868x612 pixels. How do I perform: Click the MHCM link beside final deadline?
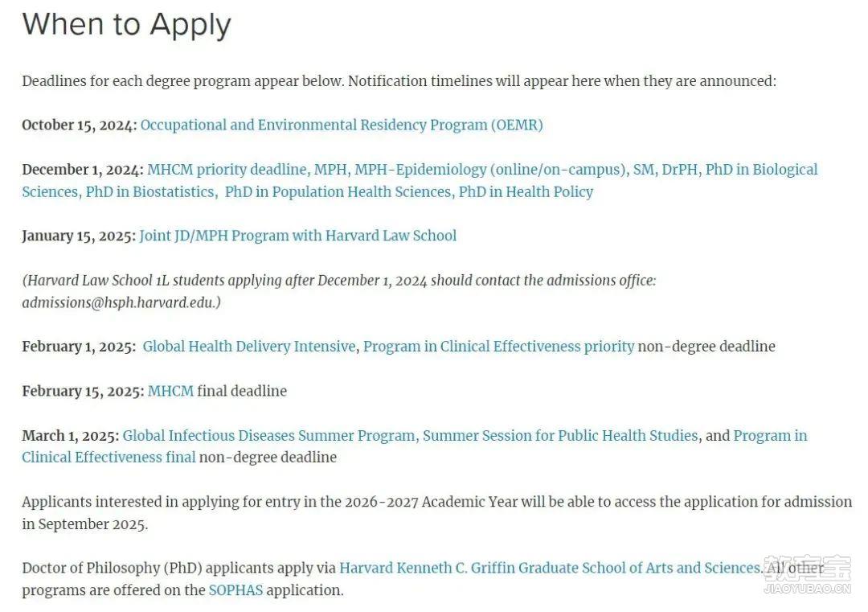[x=170, y=391]
